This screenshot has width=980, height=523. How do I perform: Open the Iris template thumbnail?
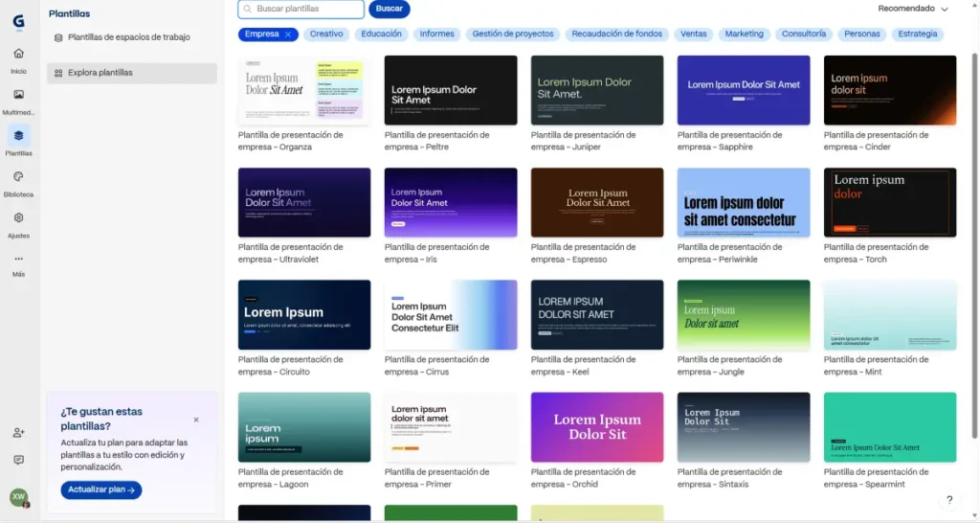[451, 202]
